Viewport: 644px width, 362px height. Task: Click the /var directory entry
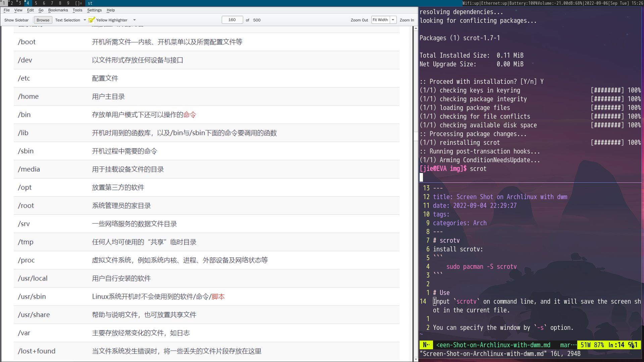tap(24, 333)
